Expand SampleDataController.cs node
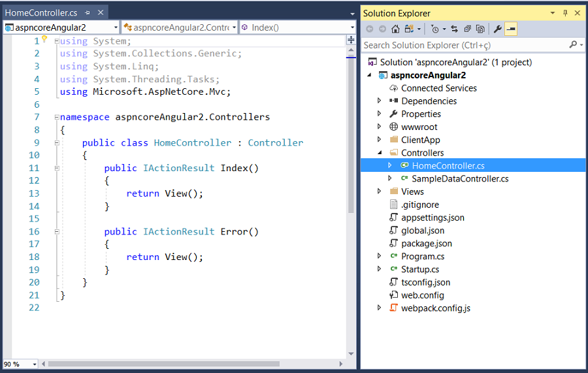Image resolution: width=588 pixels, height=373 pixels. click(389, 178)
